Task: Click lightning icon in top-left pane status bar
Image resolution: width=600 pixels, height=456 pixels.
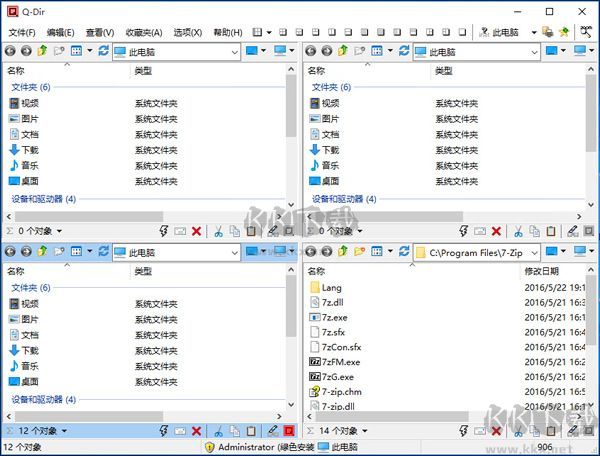Action: [164, 231]
